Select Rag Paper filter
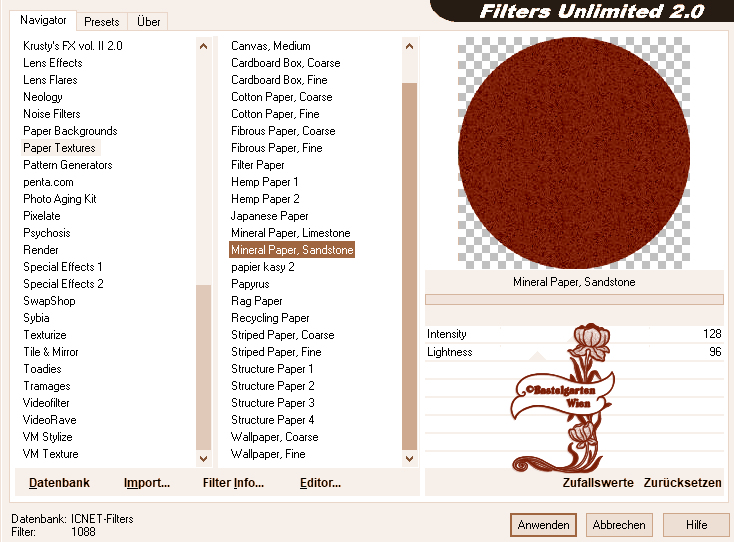 click(257, 301)
